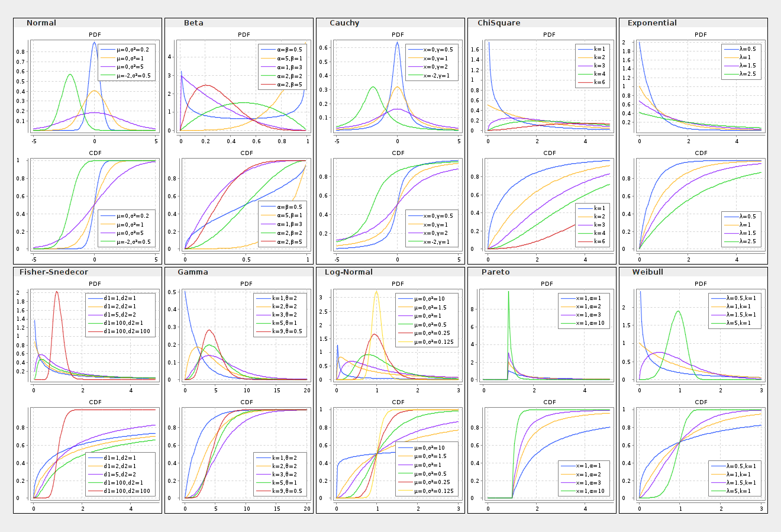Click k=1 in ChiSquare PDF legend
The width and height of the screenshot is (781, 532).
click(x=599, y=49)
